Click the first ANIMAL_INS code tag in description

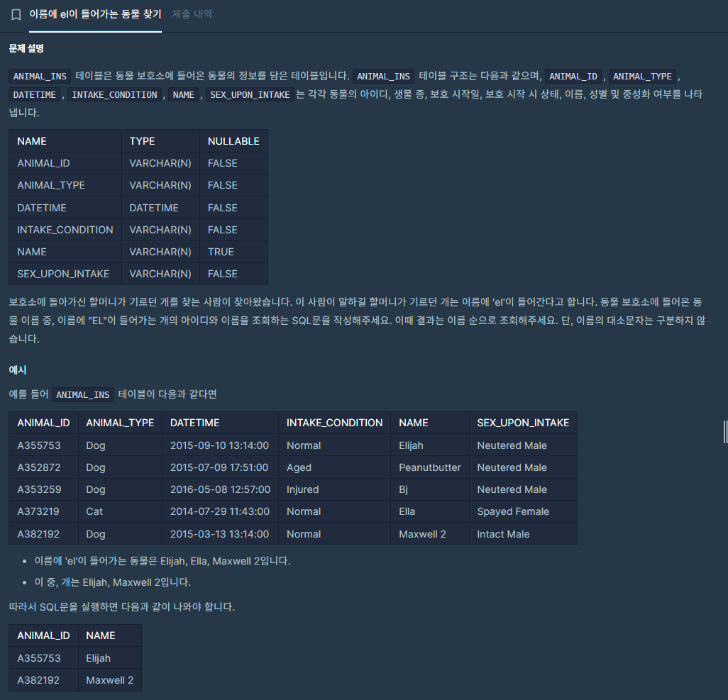tap(40, 76)
